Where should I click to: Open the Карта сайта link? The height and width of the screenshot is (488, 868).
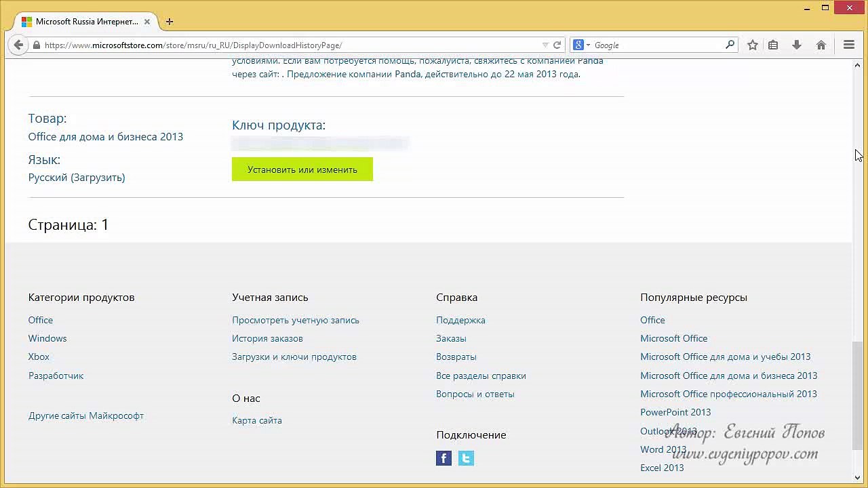click(x=257, y=420)
